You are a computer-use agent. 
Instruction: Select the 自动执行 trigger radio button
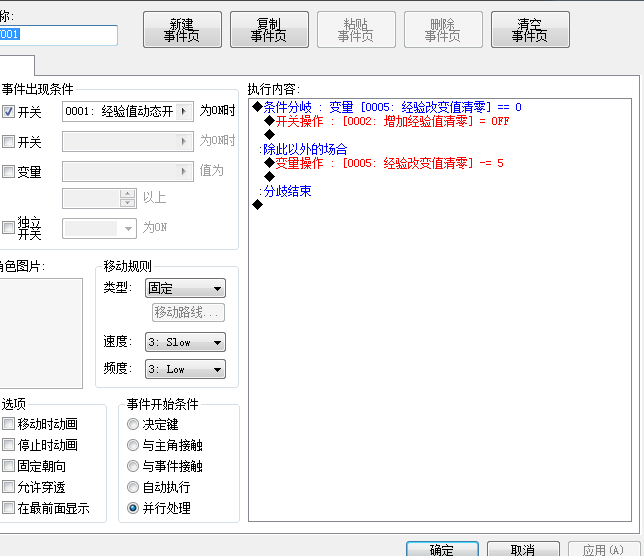[133, 487]
